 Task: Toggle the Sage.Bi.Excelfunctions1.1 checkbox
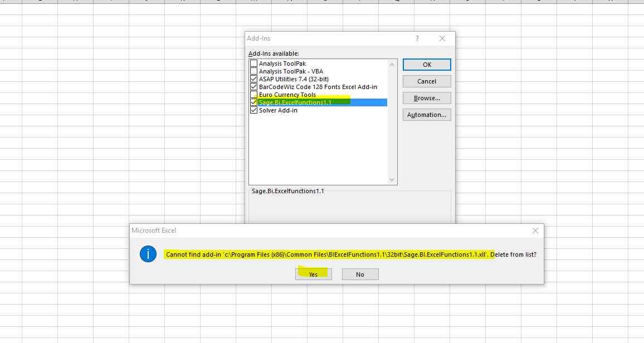(254, 102)
